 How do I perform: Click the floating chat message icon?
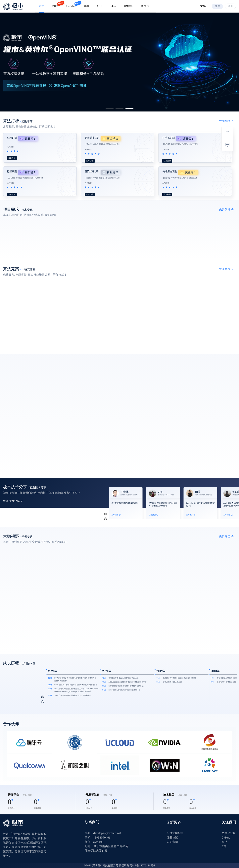tap(227, 145)
